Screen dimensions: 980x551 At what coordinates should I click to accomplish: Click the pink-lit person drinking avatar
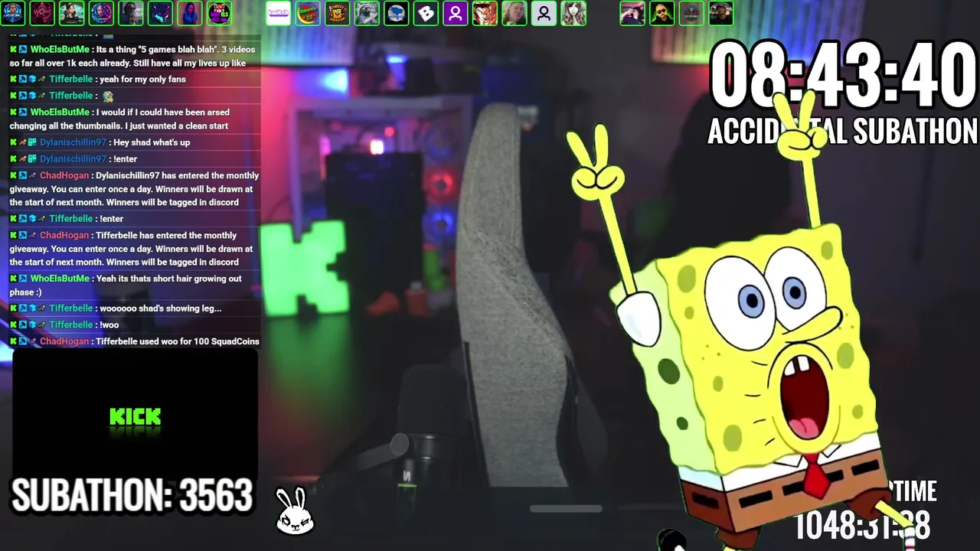pyautogui.click(x=632, y=13)
